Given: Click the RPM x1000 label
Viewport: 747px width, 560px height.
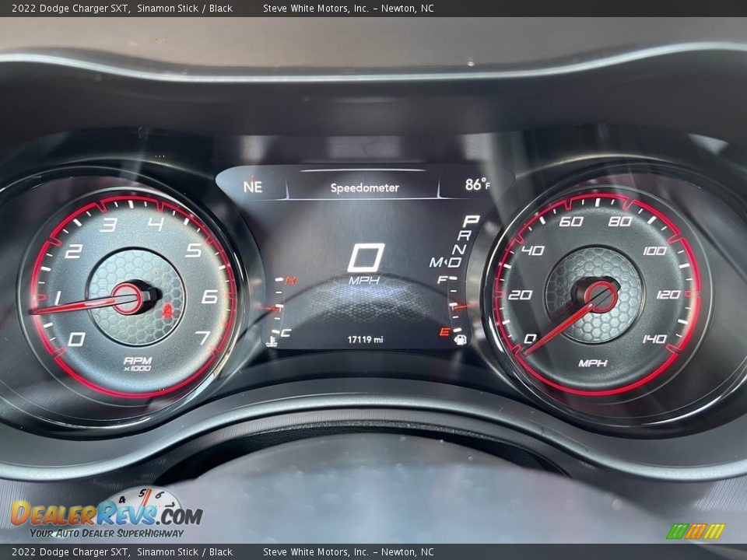Looking at the screenshot, I should (138, 364).
